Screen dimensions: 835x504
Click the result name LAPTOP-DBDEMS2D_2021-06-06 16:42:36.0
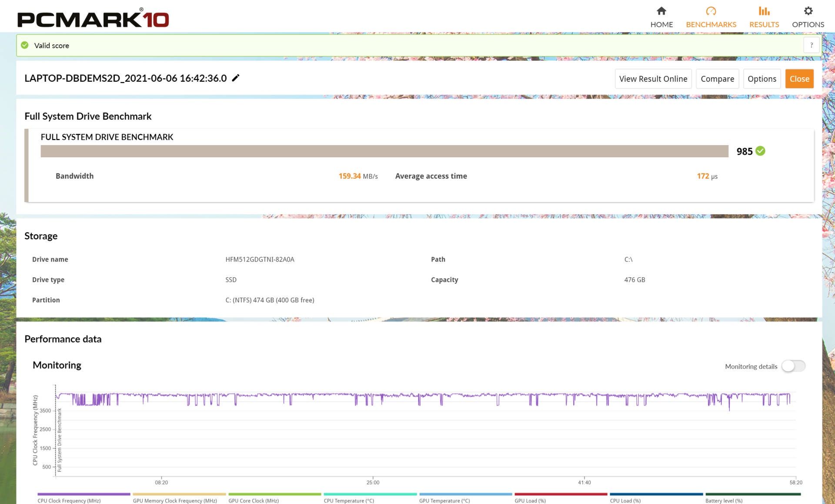tap(126, 78)
